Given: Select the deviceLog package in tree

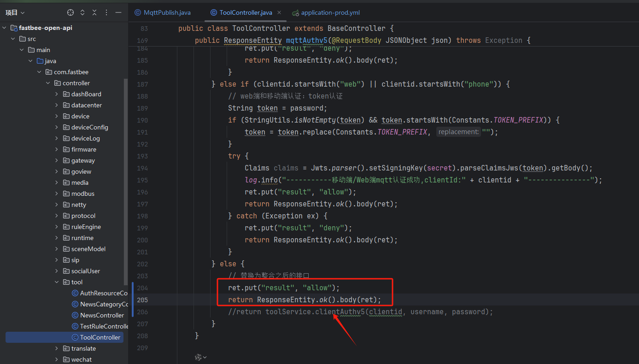Looking at the screenshot, I should point(86,138).
